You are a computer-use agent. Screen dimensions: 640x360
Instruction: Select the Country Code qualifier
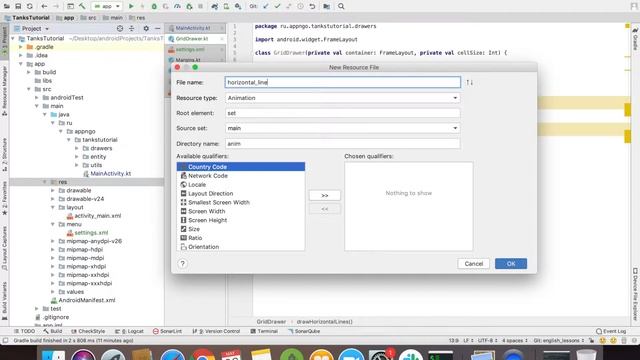(241, 167)
